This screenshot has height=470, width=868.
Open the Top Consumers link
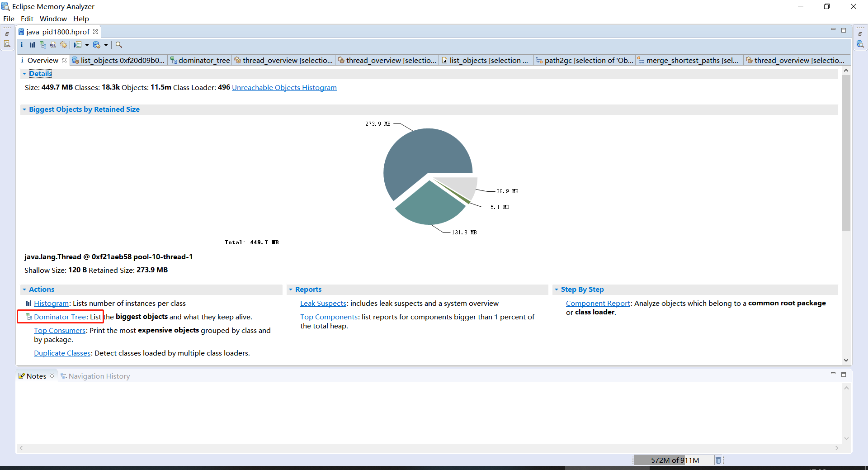pos(60,330)
